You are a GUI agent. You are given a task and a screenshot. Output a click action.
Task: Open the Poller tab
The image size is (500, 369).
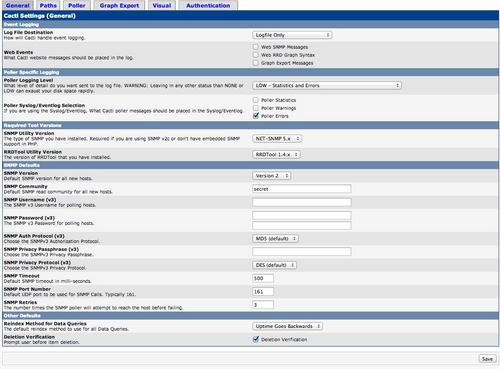pyautogui.click(x=77, y=5)
